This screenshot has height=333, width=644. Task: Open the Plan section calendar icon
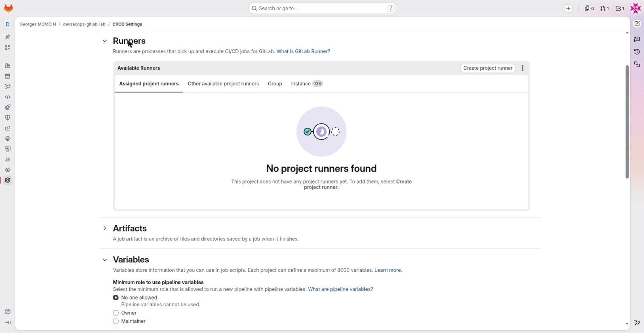[7, 76]
